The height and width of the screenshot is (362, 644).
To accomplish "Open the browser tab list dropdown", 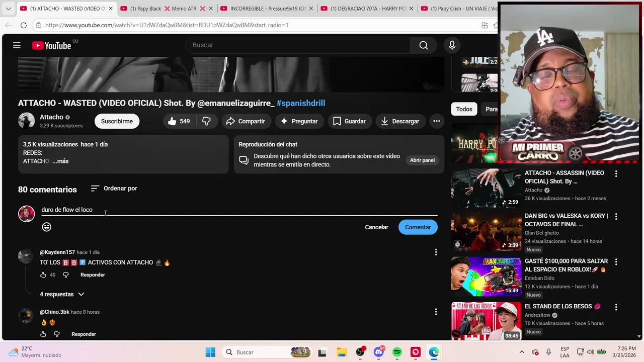I will 8,9.
